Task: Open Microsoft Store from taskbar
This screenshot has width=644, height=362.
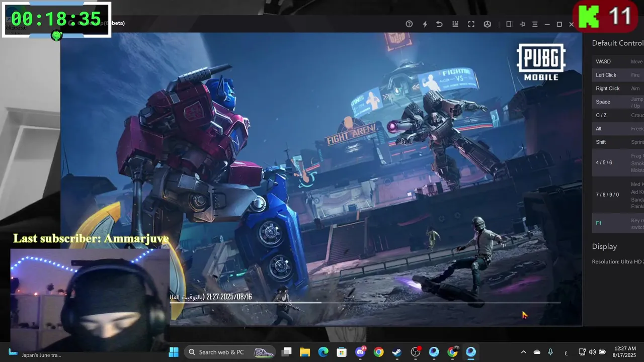Action: click(x=342, y=352)
